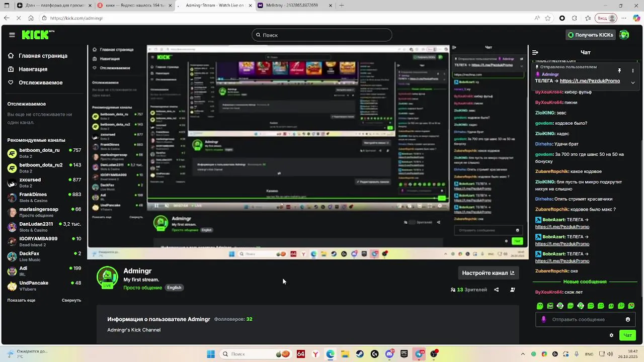Viewport: 644px width, 362px height.
Task: Click the Просто общение category link
Action: click(142, 288)
